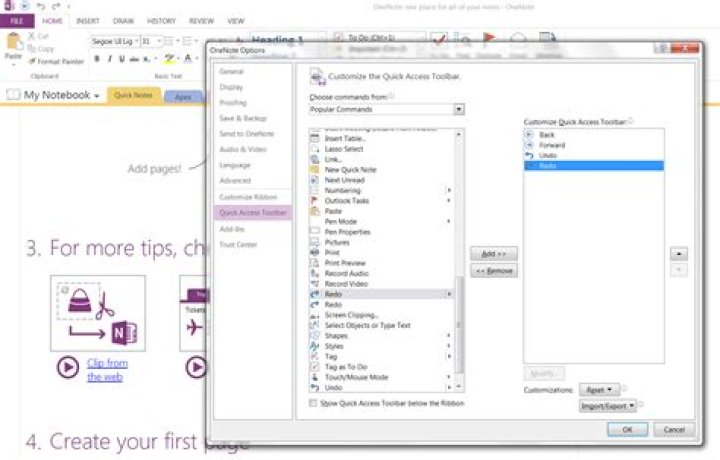The width and height of the screenshot is (720, 460).
Task: Select Language options category
Action: (235, 165)
